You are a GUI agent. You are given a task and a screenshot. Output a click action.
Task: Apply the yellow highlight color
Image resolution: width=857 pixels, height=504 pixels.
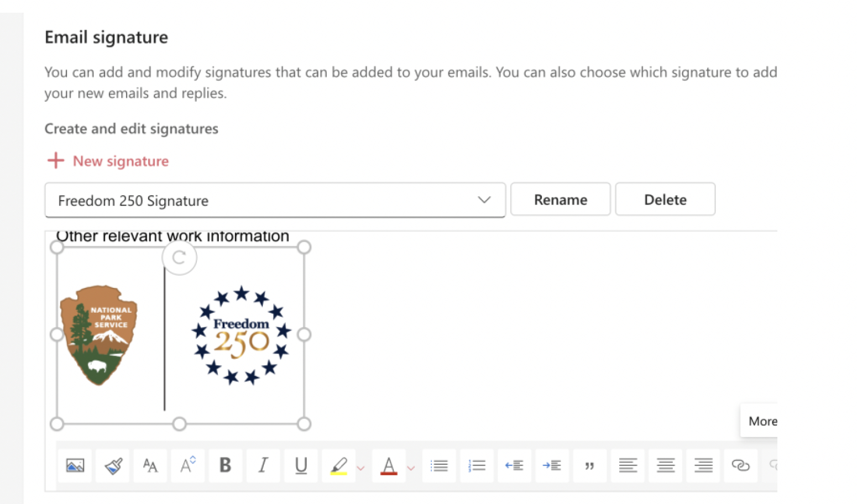click(x=338, y=466)
